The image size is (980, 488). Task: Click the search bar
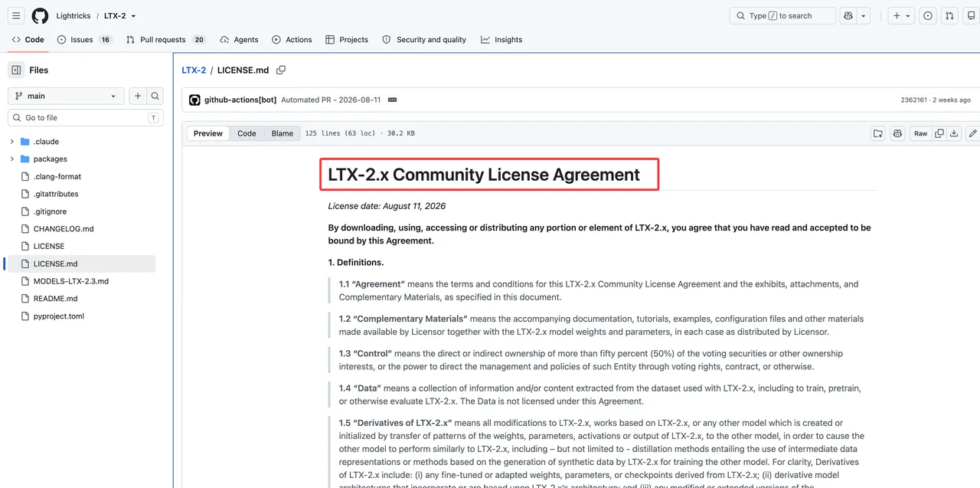click(782, 15)
